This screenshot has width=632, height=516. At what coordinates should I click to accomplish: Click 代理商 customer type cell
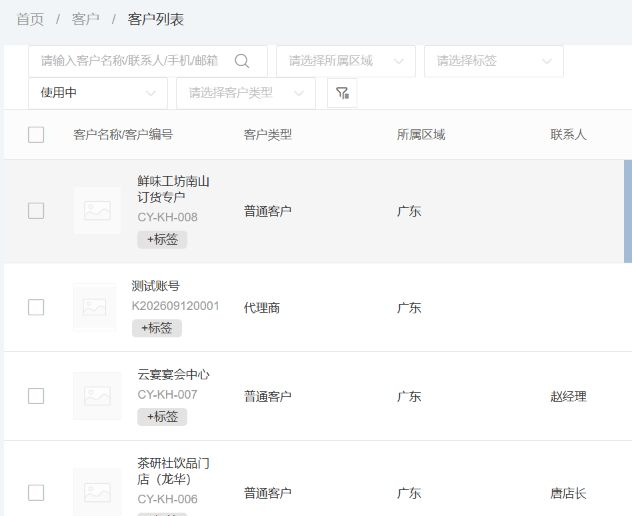point(262,308)
